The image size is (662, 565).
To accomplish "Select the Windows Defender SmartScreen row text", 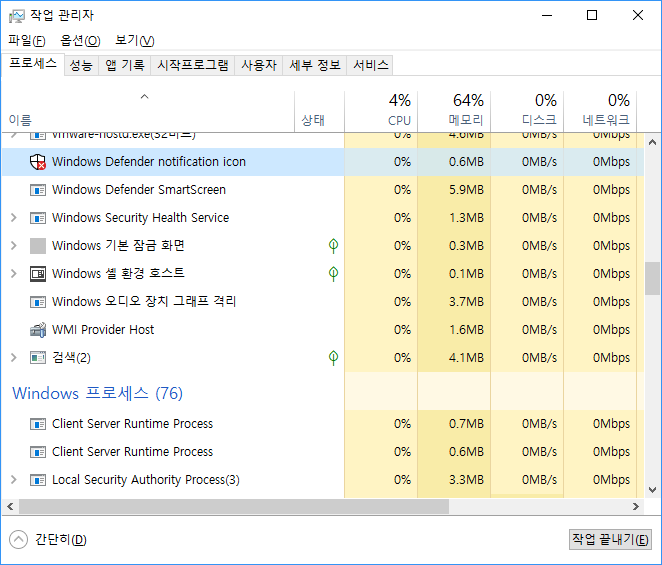I will click(x=138, y=190).
